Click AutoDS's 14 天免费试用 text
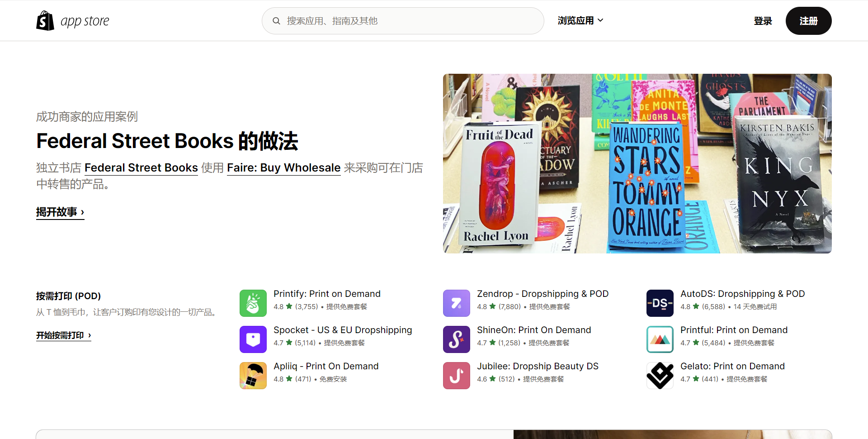 coord(755,307)
